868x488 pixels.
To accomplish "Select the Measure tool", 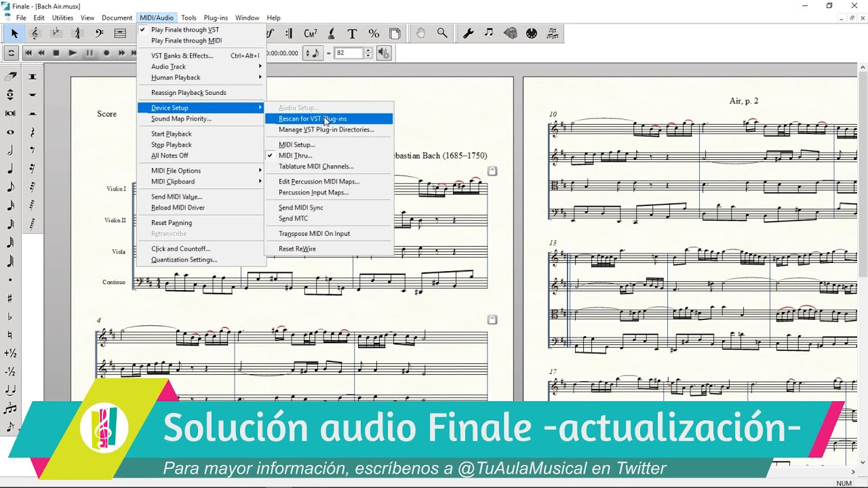I will coord(120,33).
